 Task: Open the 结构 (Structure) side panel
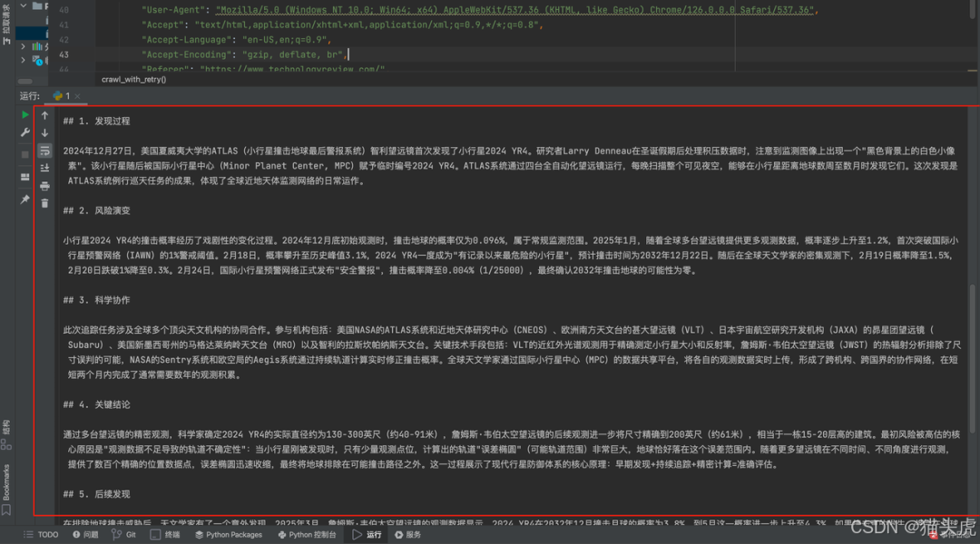pyautogui.click(x=6, y=434)
